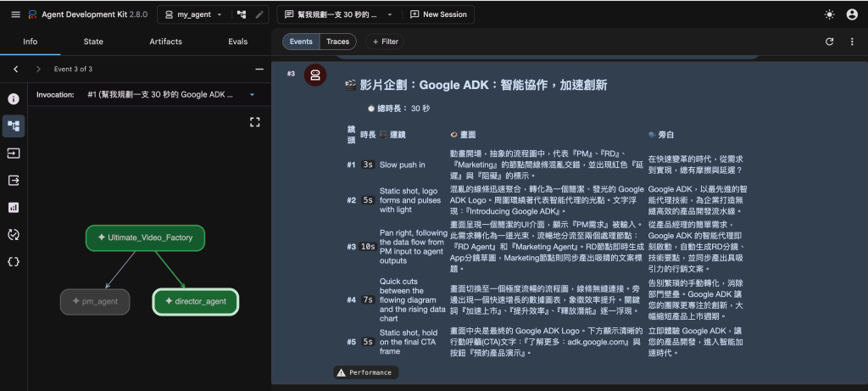This screenshot has height=391, width=868.
Task: Open the hamburger menu
Action: coord(15,14)
